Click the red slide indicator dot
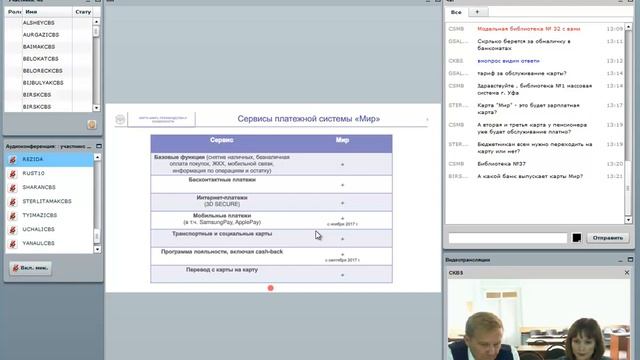Image resolution: width=640 pixels, height=360 pixels. (x=270, y=288)
